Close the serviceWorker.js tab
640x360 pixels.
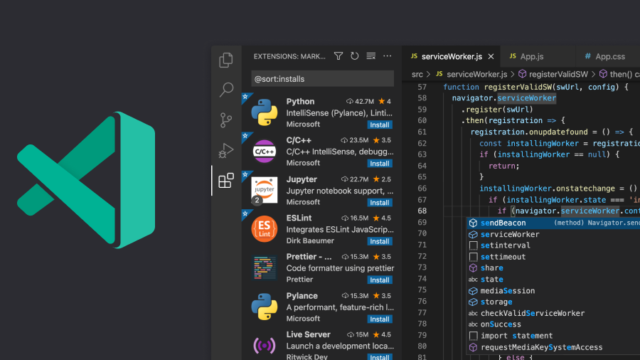coord(491,57)
